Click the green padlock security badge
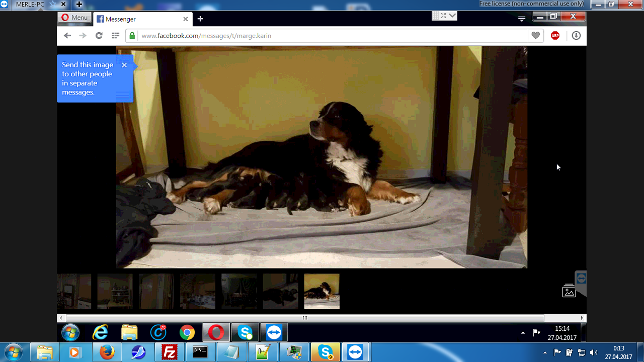This screenshot has width=644, height=362. pos(132,36)
